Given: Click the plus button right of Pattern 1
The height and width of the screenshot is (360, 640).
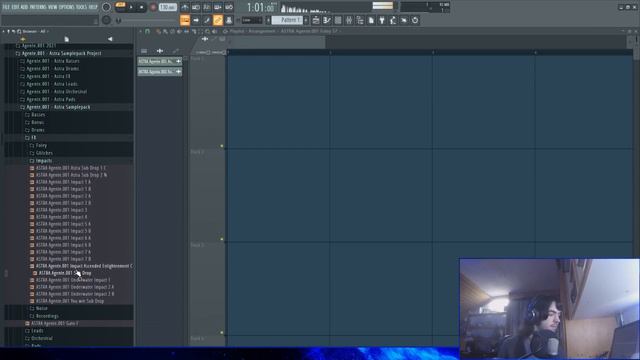Looking at the screenshot, I should pos(306,20).
